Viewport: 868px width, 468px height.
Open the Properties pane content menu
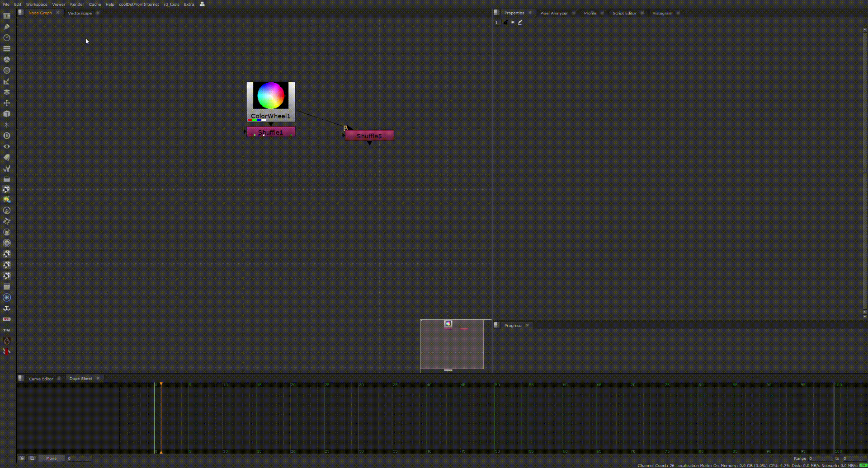tap(496, 13)
